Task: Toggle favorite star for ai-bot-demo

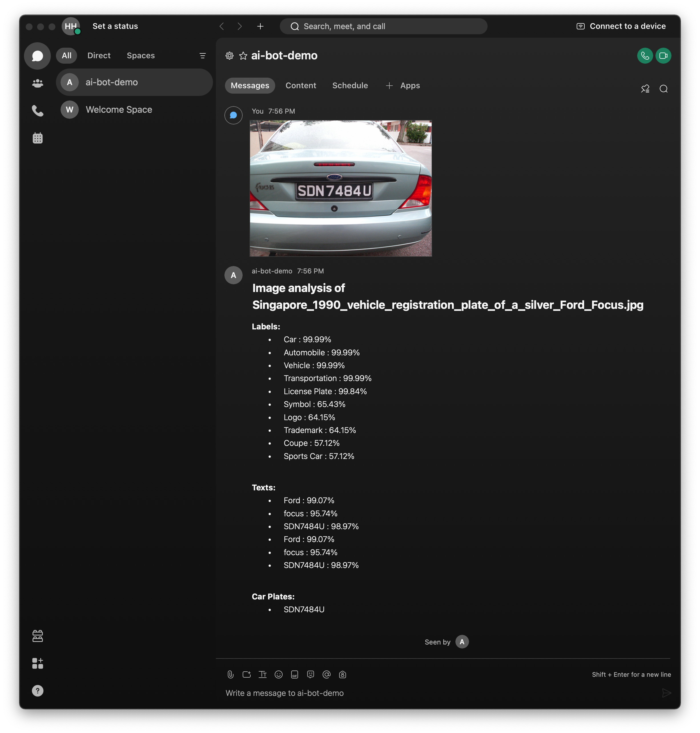Action: click(x=243, y=56)
